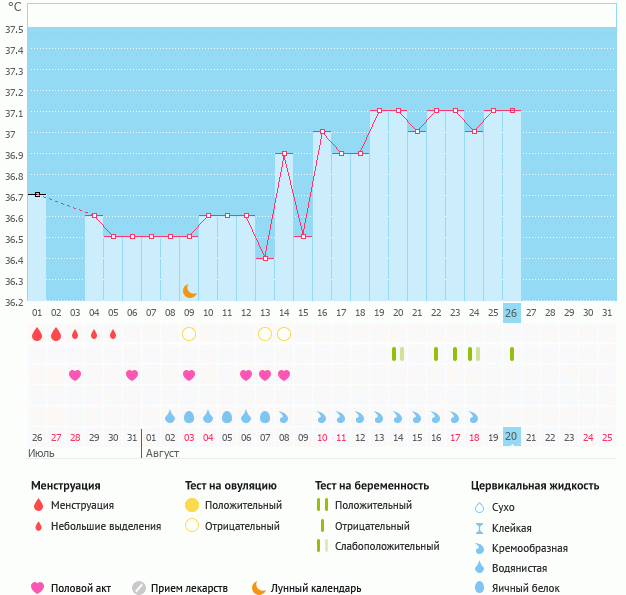The width and height of the screenshot is (626, 595).
Task: Click the ovulation test circle on day 09
Action: (189, 334)
